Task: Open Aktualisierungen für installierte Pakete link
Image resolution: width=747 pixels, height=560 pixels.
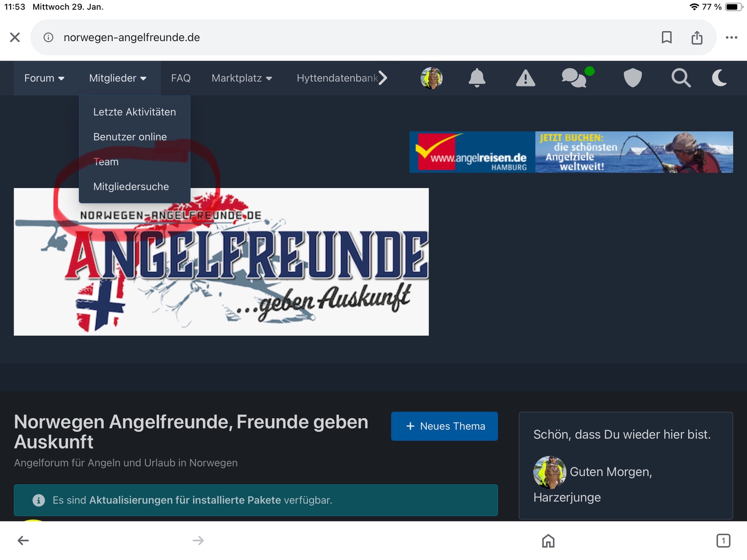Action: pyautogui.click(x=185, y=500)
